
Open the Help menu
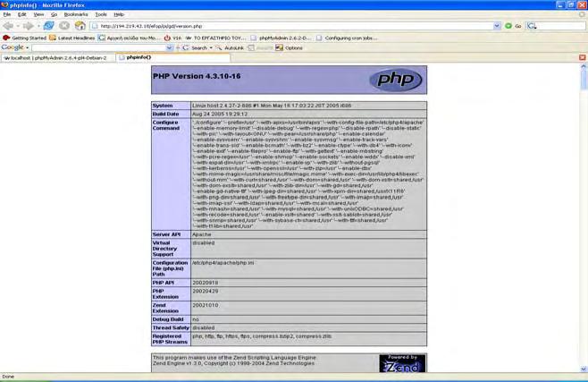point(119,14)
